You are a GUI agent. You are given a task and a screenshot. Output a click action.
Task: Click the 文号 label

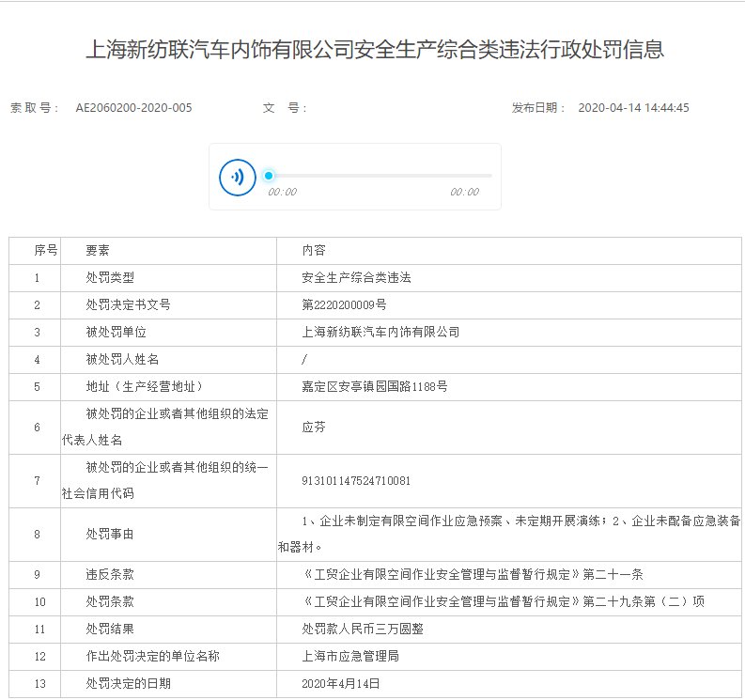coord(284,108)
